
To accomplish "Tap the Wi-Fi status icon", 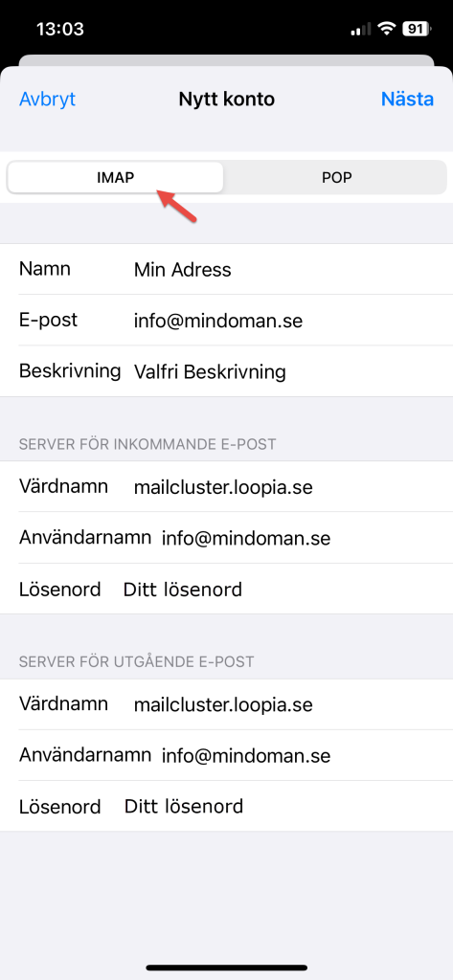I will (388, 29).
